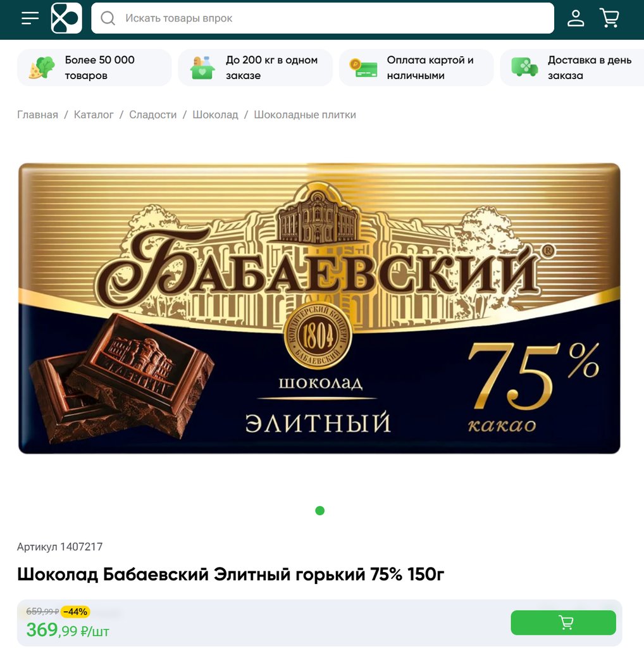Click the −44% discount badge

pos(75,612)
